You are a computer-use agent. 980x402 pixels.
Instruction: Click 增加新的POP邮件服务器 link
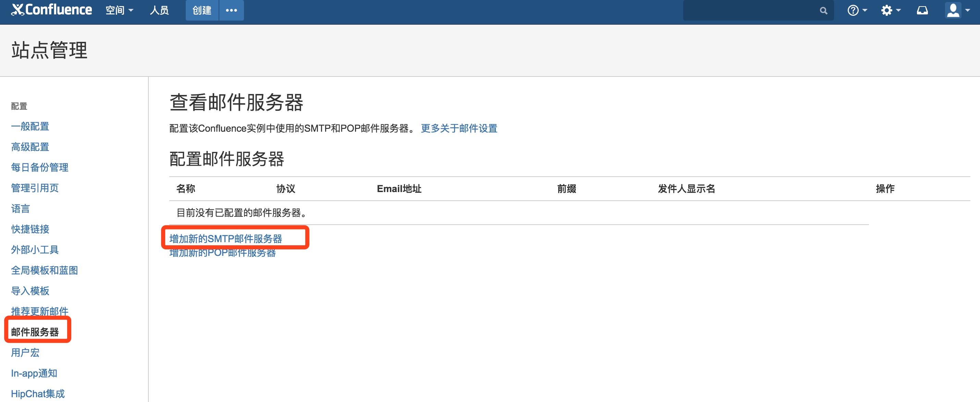222,253
